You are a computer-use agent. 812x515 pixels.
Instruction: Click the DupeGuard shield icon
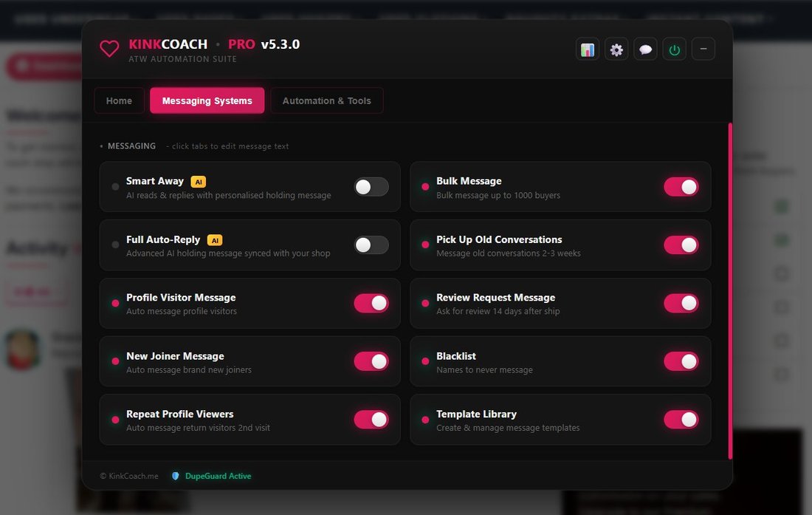click(176, 476)
